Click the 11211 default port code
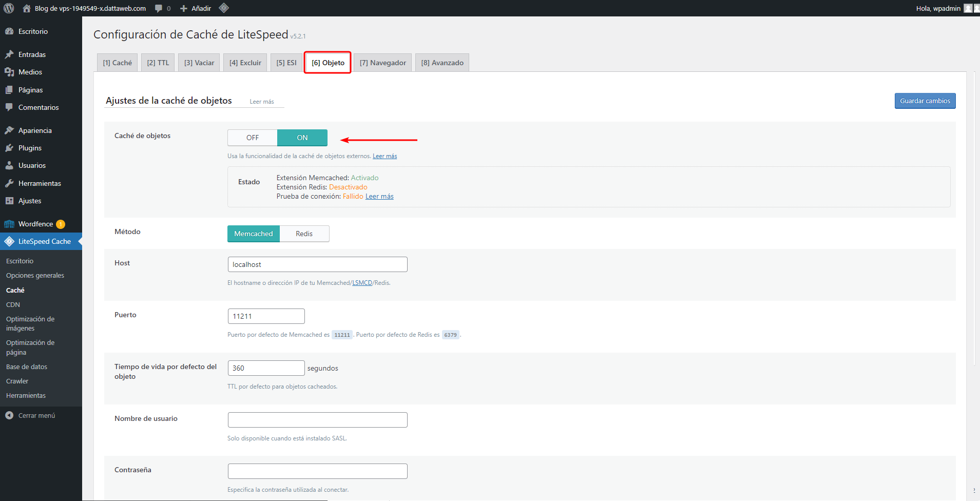Screen dimensions: 980x501 coord(342,335)
